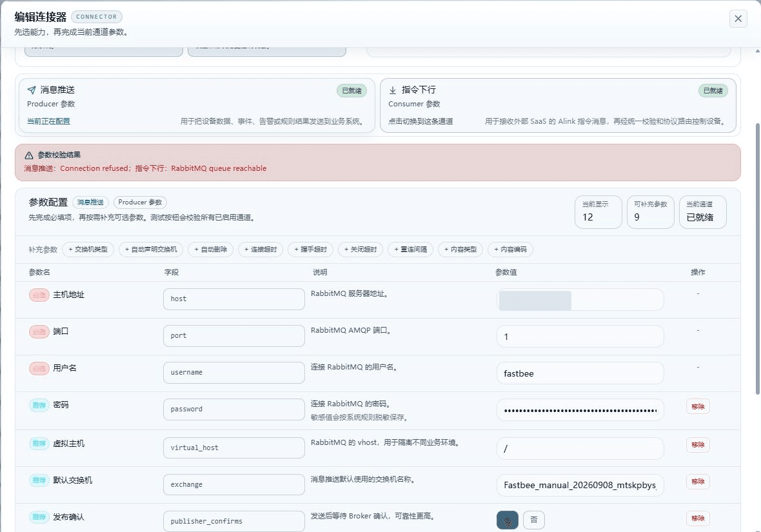
Task: Click the 敏感值会按系统规则脱敏保存 note
Action: [x=359, y=417]
